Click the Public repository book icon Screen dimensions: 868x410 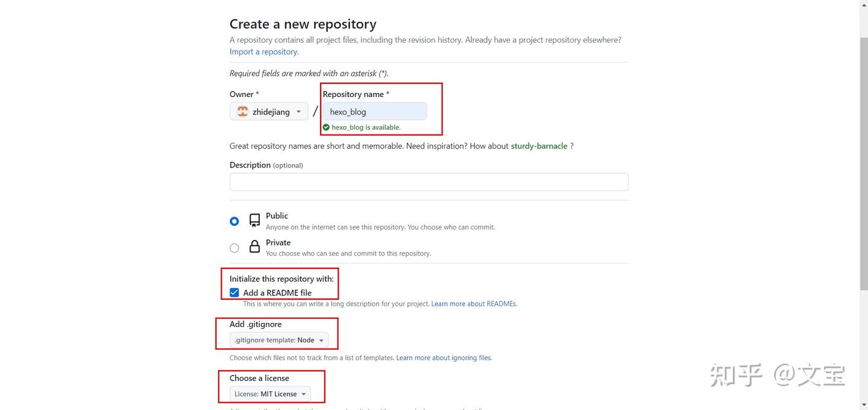tap(255, 220)
